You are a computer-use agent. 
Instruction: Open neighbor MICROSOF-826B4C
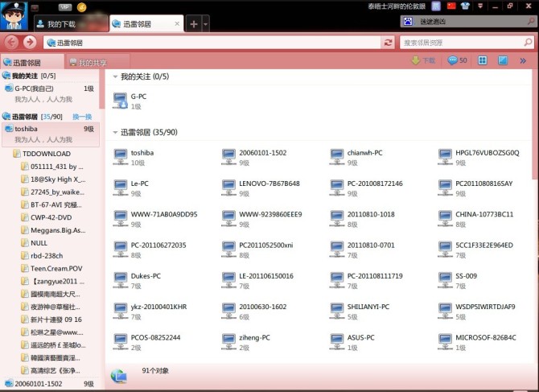[x=477, y=342]
